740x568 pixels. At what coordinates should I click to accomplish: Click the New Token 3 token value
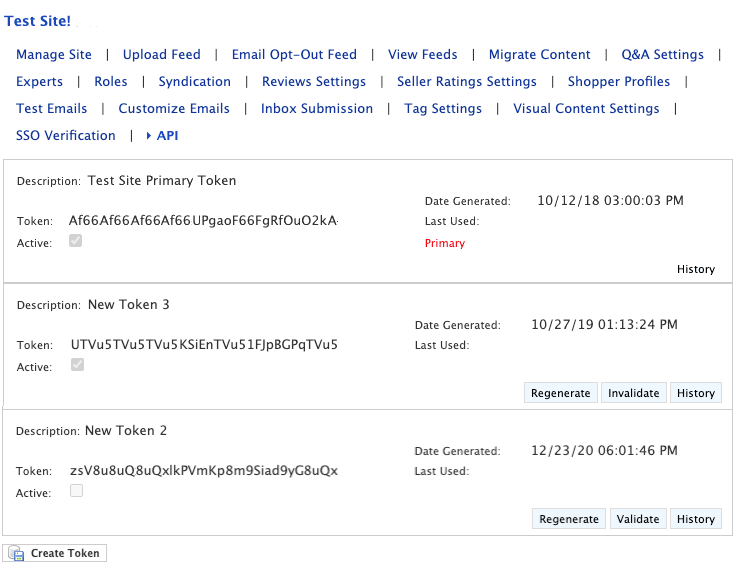click(x=204, y=345)
